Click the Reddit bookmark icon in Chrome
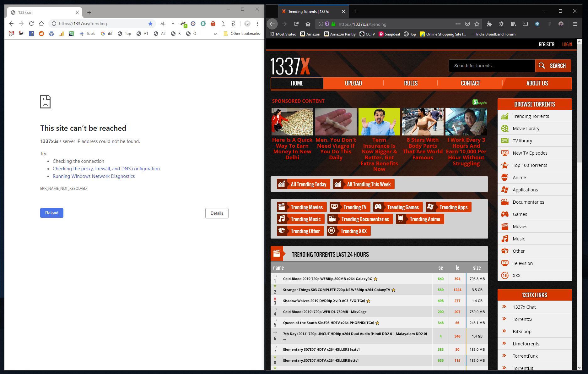The width and height of the screenshot is (588, 374). (41, 34)
